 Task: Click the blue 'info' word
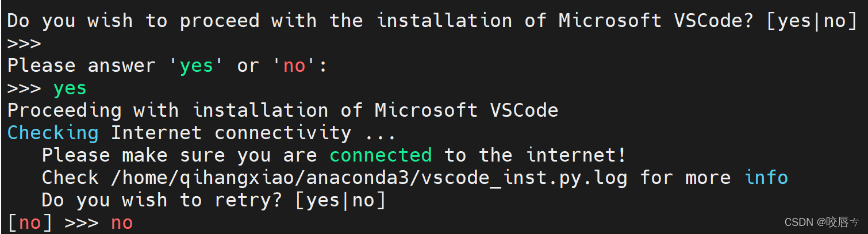coord(766,178)
